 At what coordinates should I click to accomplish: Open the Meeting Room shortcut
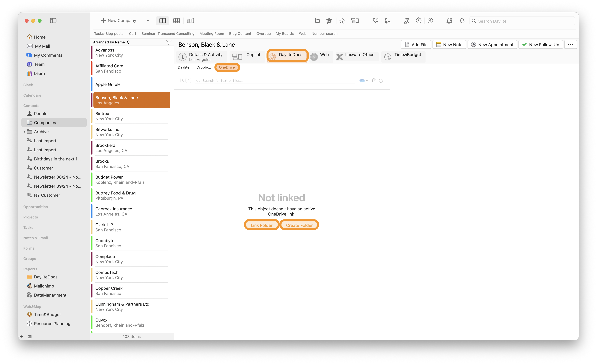tap(212, 34)
